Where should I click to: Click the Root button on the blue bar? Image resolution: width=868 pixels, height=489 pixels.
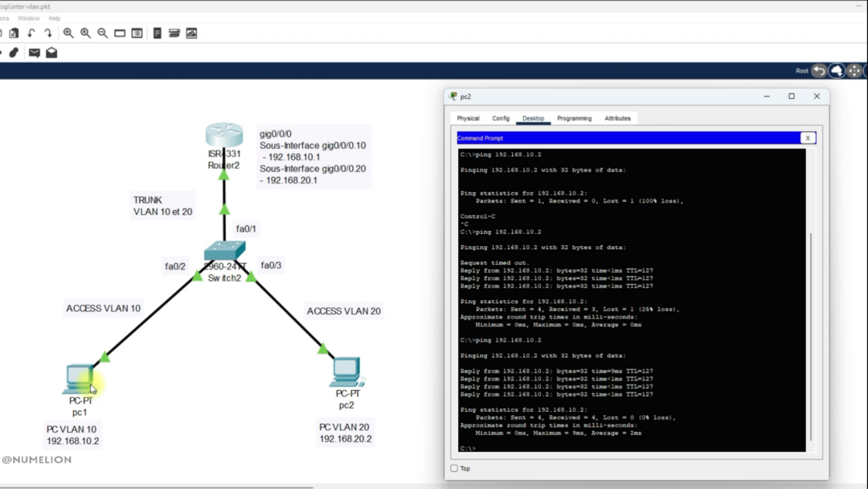802,71
